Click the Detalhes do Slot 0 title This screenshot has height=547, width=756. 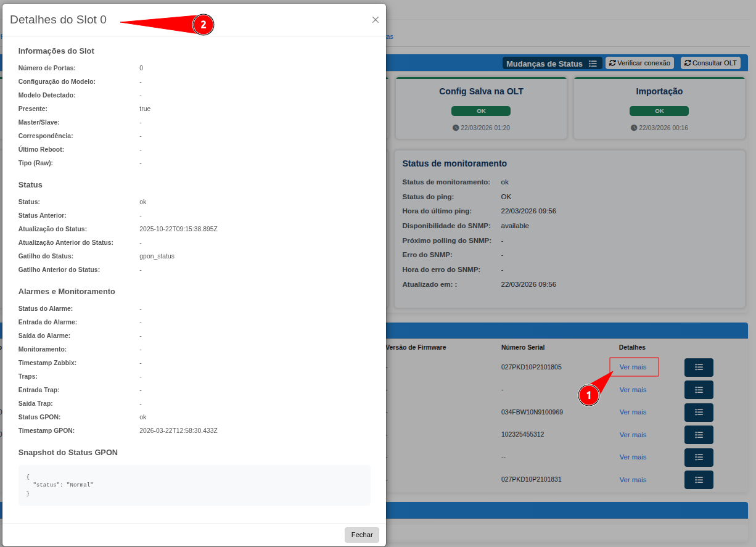click(58, 20)
